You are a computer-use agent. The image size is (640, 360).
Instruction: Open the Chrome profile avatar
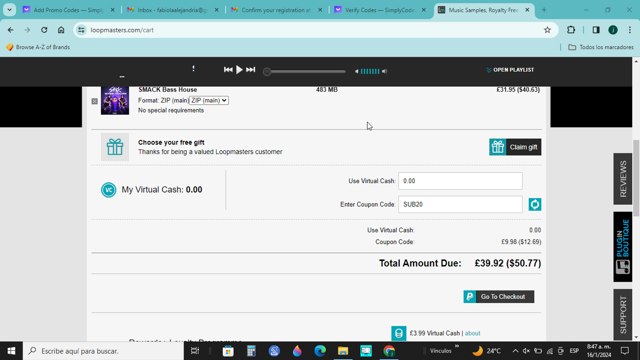coord(613,30)
